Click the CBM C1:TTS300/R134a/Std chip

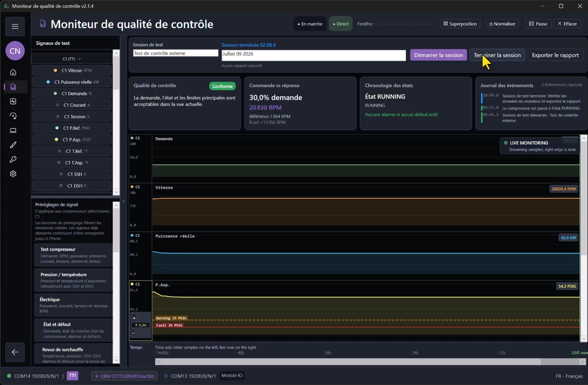pyautogui.click(x=124, y=376)
